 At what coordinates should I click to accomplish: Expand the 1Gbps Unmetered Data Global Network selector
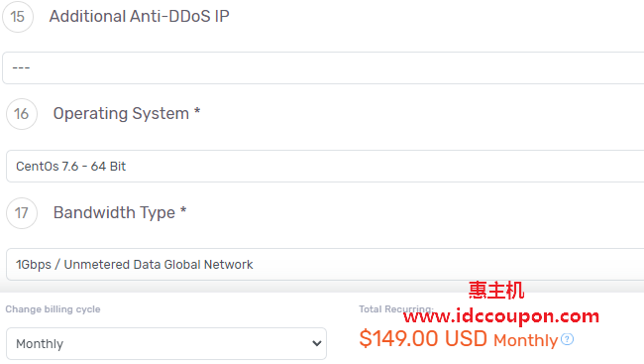[325, 265]
